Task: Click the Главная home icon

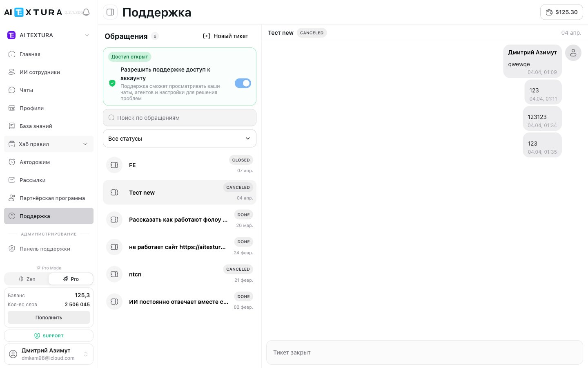Action: [12, 54]
